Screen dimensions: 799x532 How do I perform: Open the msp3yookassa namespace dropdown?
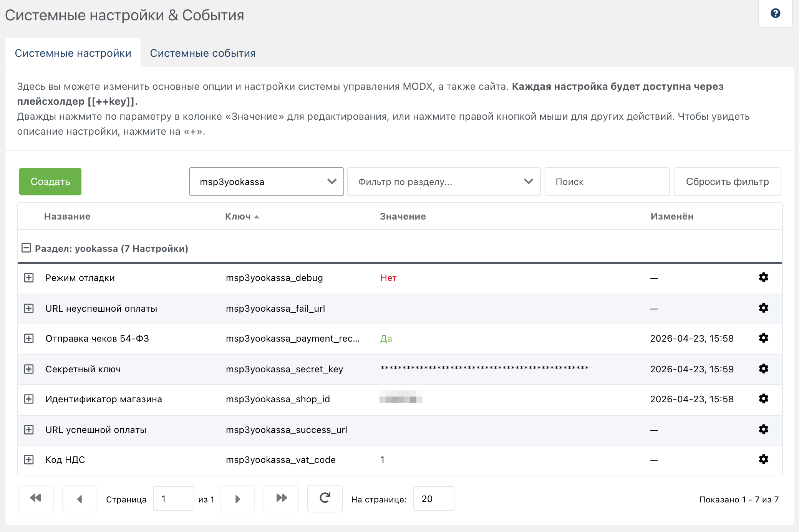[x=266, y=182]
